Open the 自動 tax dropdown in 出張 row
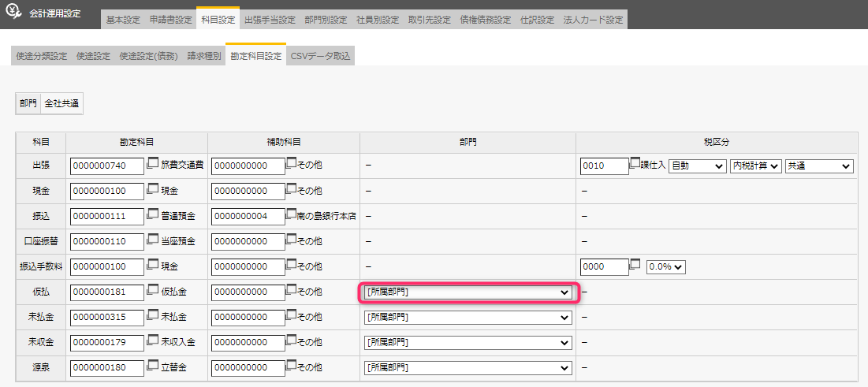The image size is (868, 387). [x=696, y=166]
